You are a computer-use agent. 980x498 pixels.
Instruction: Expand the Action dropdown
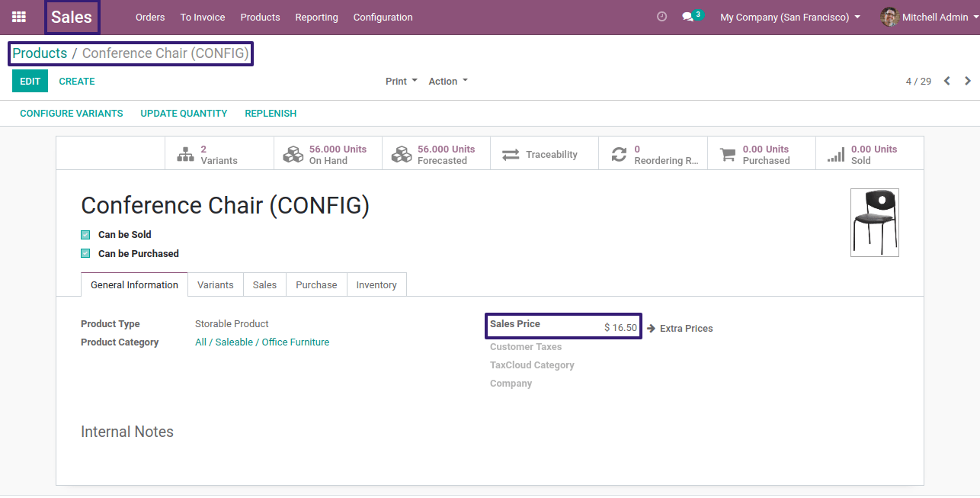[x=448, y=82]
